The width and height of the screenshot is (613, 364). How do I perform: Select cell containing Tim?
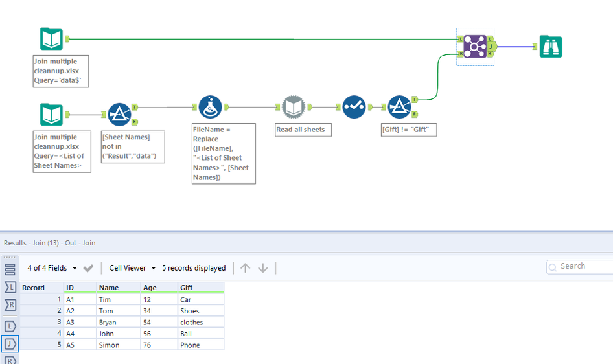119,300
